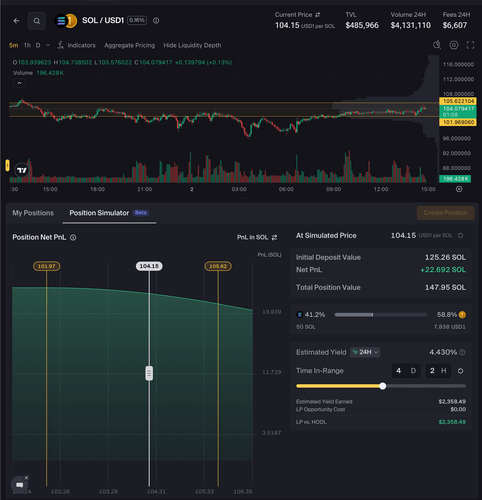Click the LP Opportunity Cost $0.00 value
The image size is (482, 500).
(x=458, y=409)
